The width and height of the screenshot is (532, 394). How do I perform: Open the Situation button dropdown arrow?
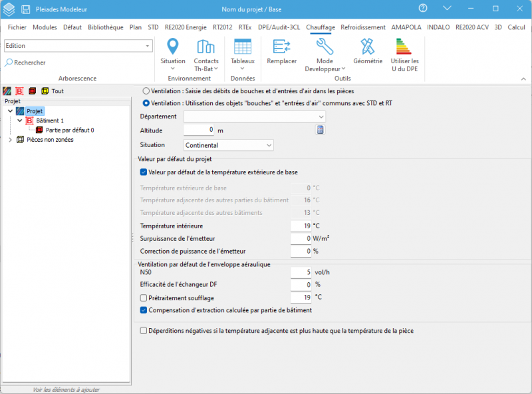click(173, 69)
